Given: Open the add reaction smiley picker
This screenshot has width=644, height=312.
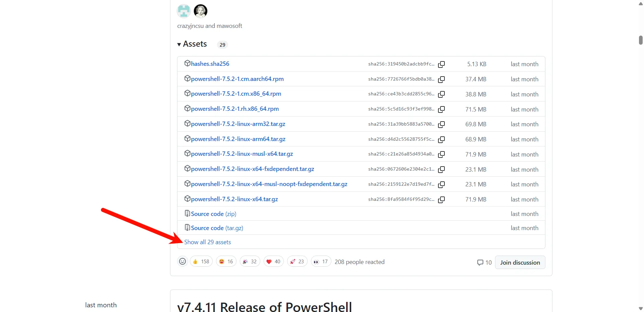Looking at the screenshot, I should click(182, 261).
